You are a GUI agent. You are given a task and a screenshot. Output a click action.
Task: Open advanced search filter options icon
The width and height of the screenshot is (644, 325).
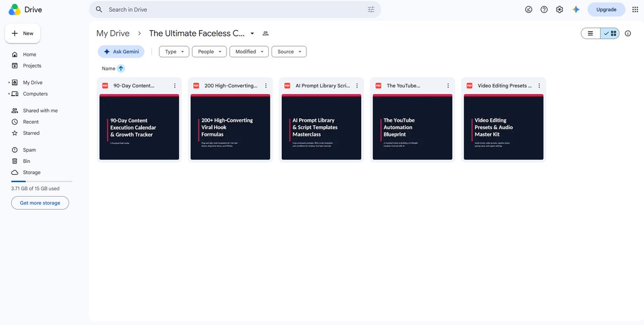tap(371, 9)
